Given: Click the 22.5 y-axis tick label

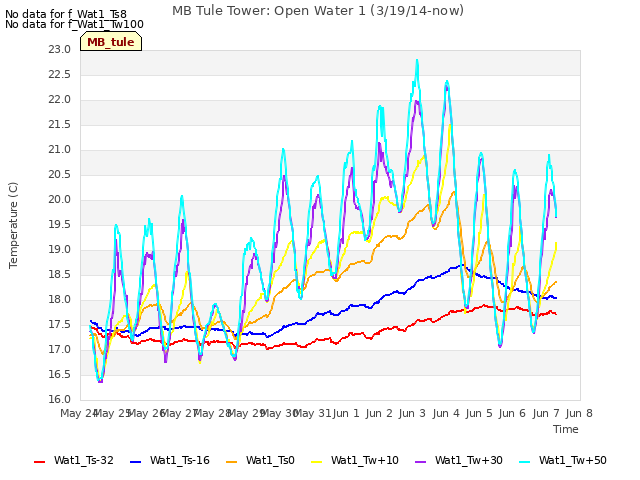Looking at the screenshot, I should click(x=60, y=75).
